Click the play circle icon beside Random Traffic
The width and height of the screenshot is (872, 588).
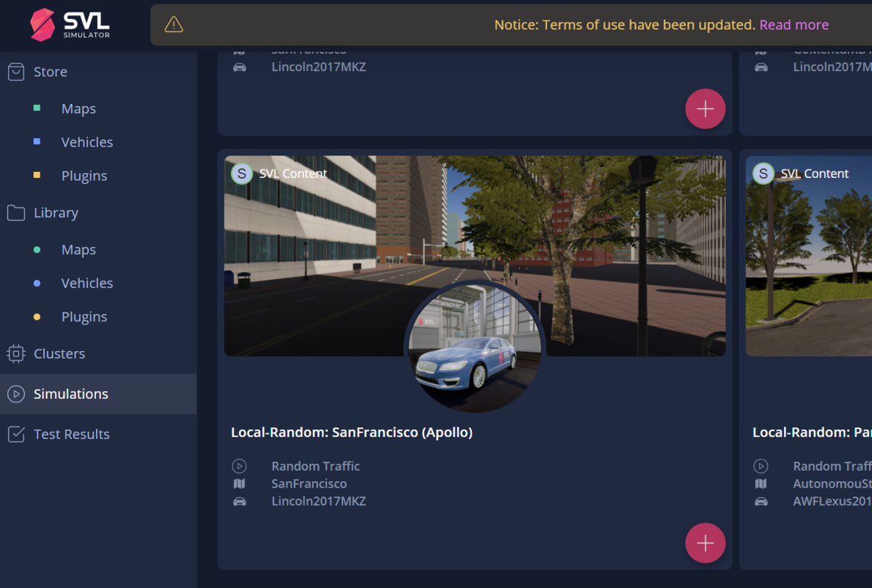pos(239,466)
